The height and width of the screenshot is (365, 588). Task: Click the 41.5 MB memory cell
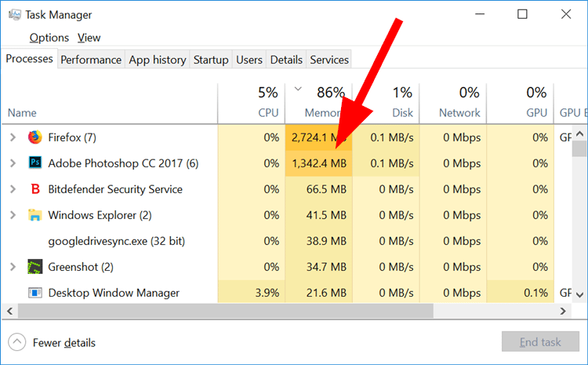[x=319, y=215]
